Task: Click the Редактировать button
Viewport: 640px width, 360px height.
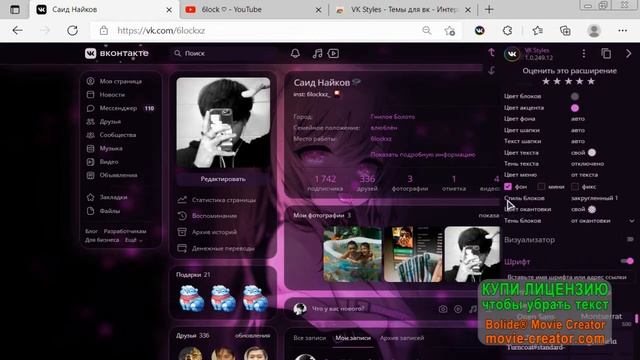Action: 223,179
